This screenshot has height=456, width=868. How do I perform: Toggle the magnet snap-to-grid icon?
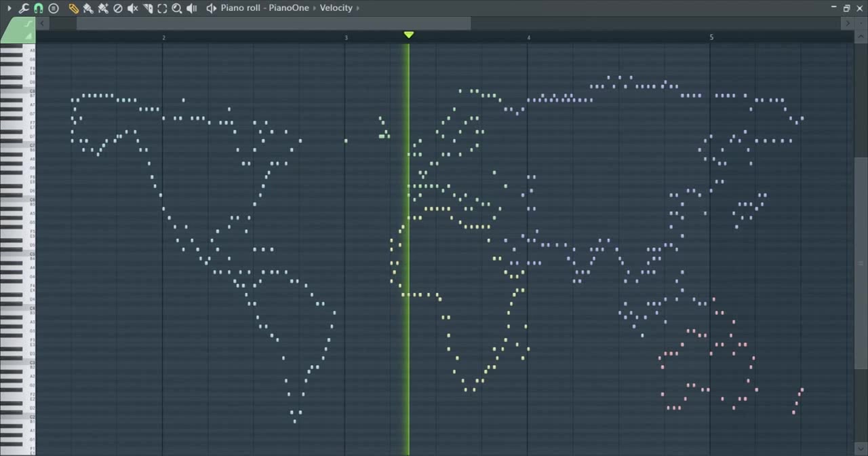(39, 8)
